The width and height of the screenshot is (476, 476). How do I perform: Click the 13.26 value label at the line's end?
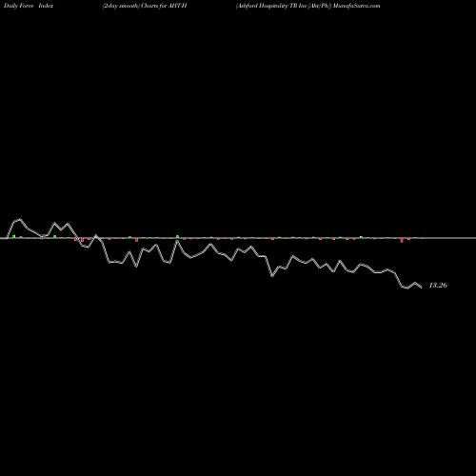(x=438, y=285)
